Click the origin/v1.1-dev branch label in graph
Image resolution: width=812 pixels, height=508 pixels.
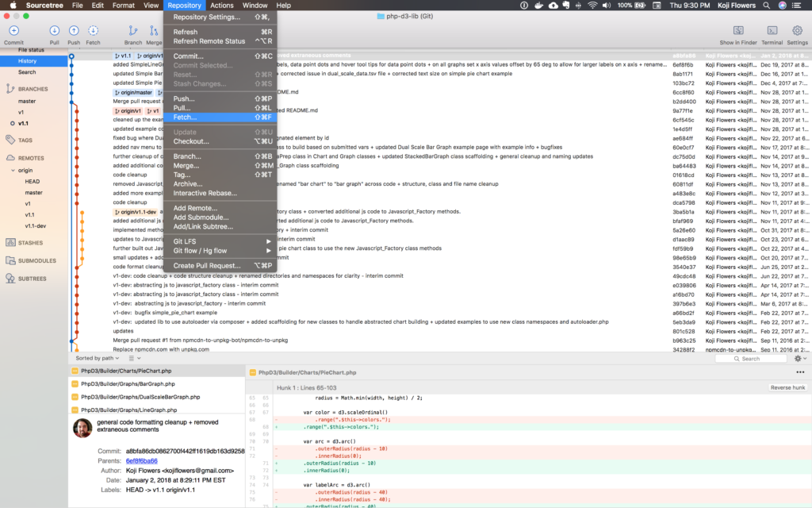click(x=135, y=212)
